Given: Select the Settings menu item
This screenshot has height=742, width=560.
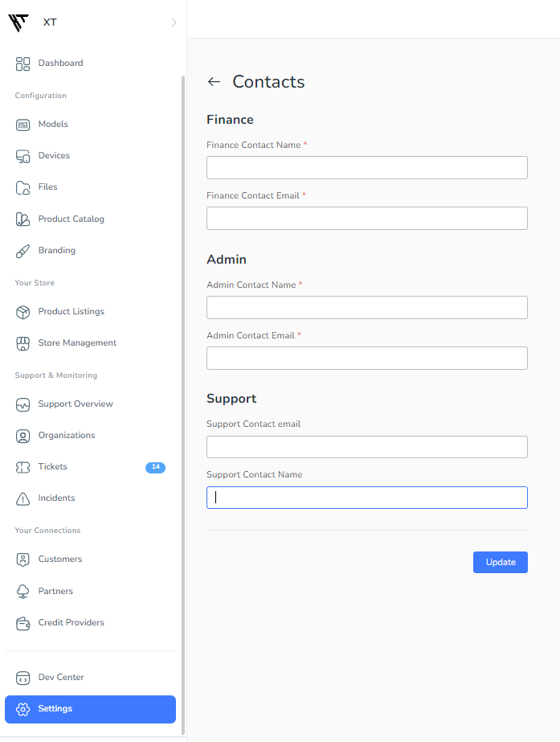Looking at the screenshot, I should pos(90,709).
